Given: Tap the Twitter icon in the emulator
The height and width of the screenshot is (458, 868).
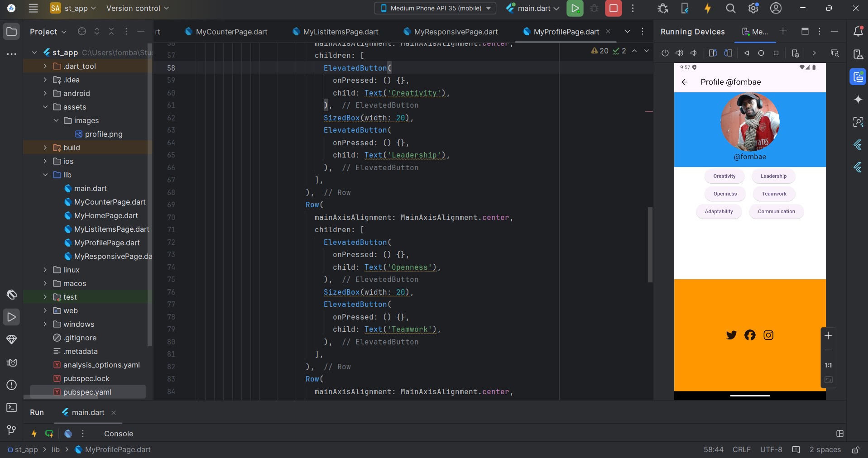Looking at the screenshot, I should (731, 335).
